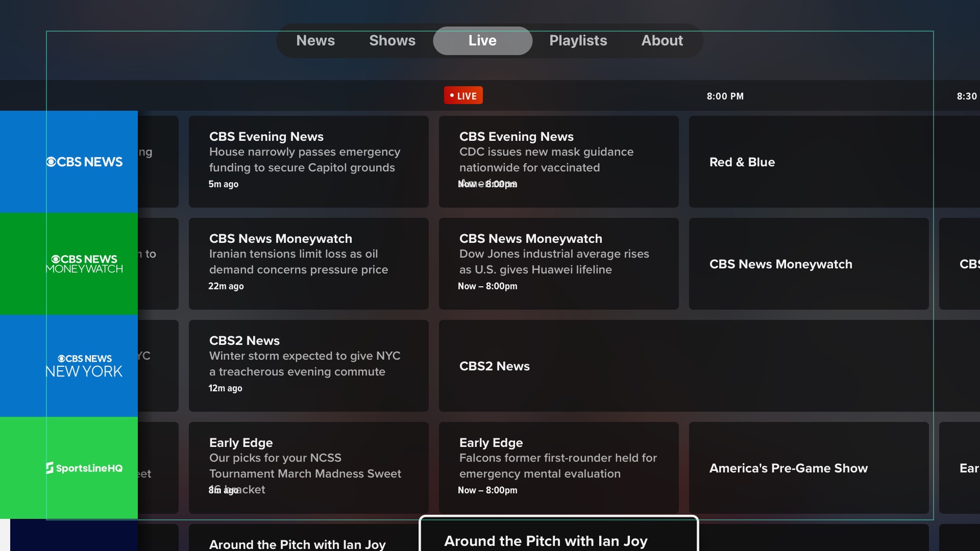Open the About tab
980x551 pixels.
click(662, 40)
